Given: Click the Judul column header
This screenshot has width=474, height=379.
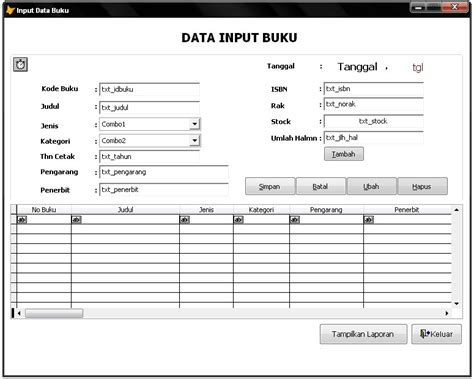Looking at the screenshot, I should point(125,210).
